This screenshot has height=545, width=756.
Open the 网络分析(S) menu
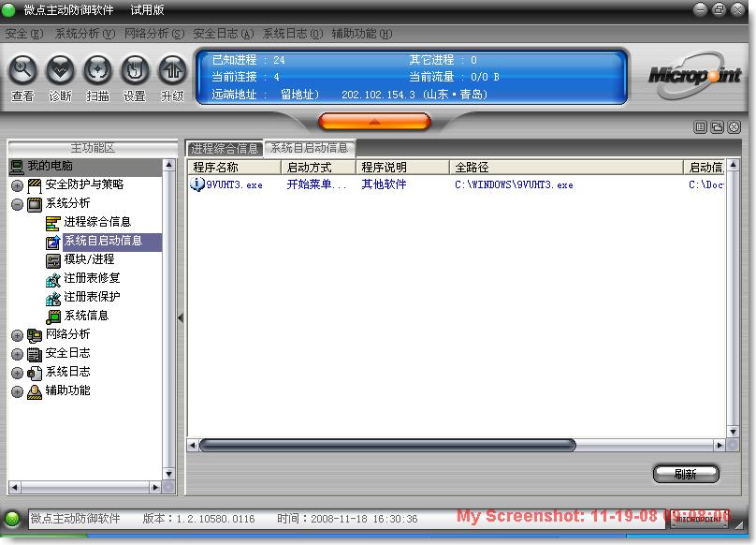pos(154,34)
